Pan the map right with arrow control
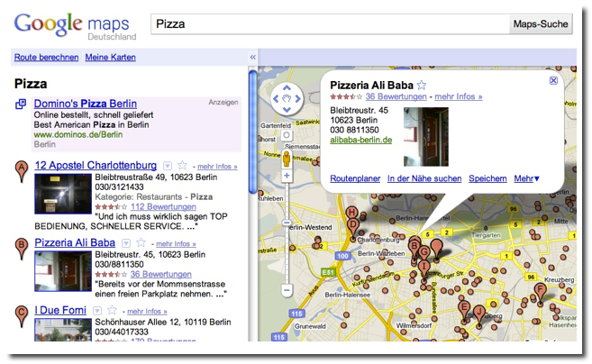The image size is (592, 364). (298, 99)
